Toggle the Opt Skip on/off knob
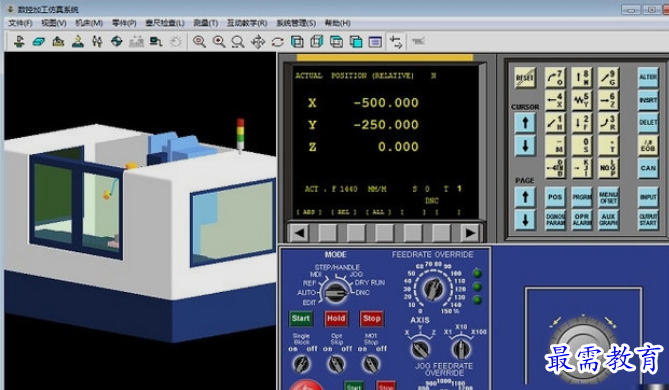Screen dimensions: 669x390 (336, 364)
